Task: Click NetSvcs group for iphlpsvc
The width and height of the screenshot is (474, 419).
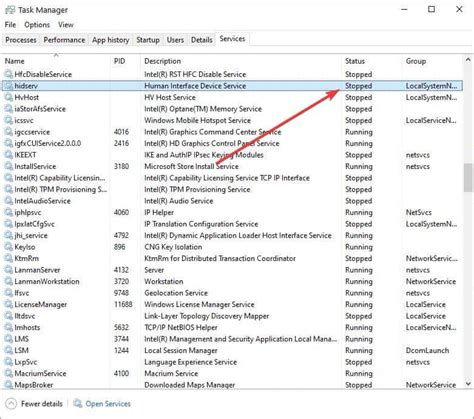Action: 419,212
